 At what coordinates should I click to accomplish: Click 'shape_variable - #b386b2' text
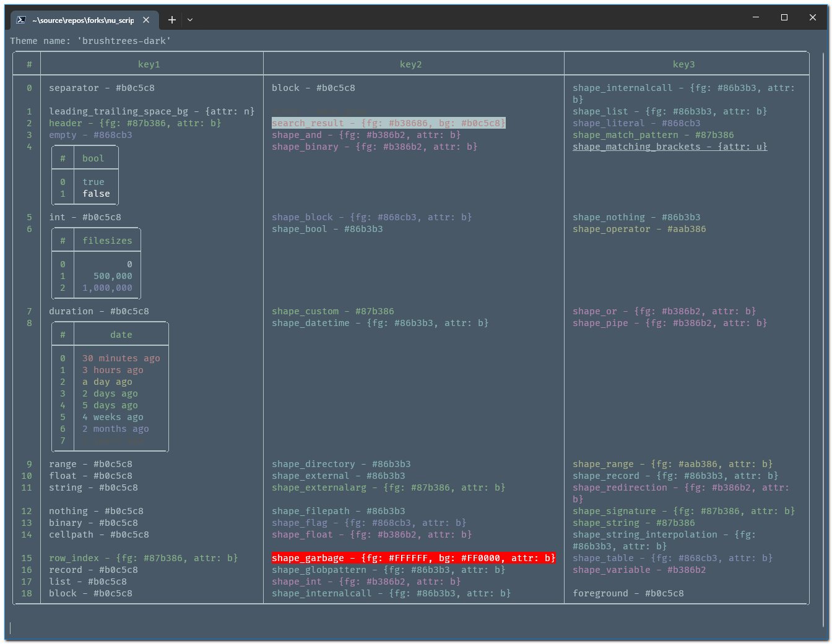pos(639,570)
